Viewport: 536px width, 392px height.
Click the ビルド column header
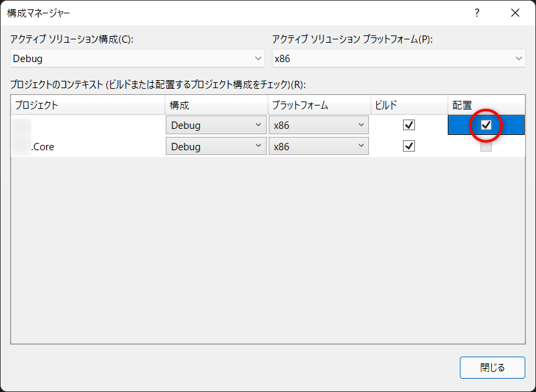point(408,106)
